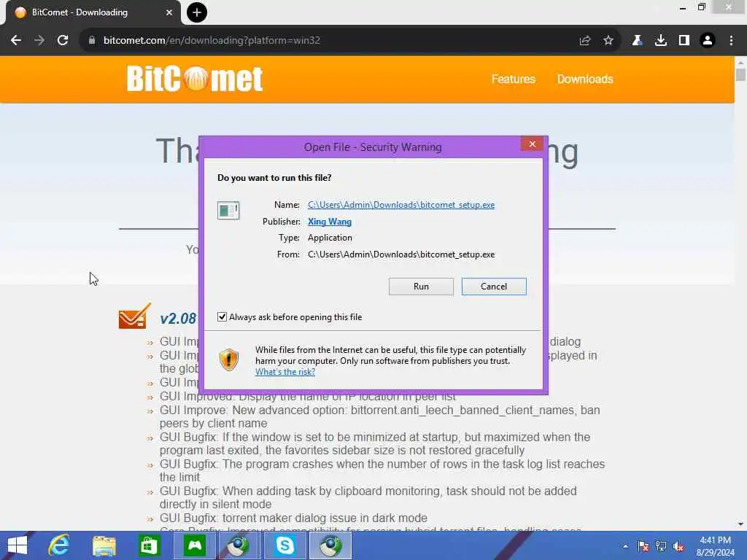This screenshot has width=747, height=560.
Task: Click the site lock icon in address bar
Action: (91, 41)
